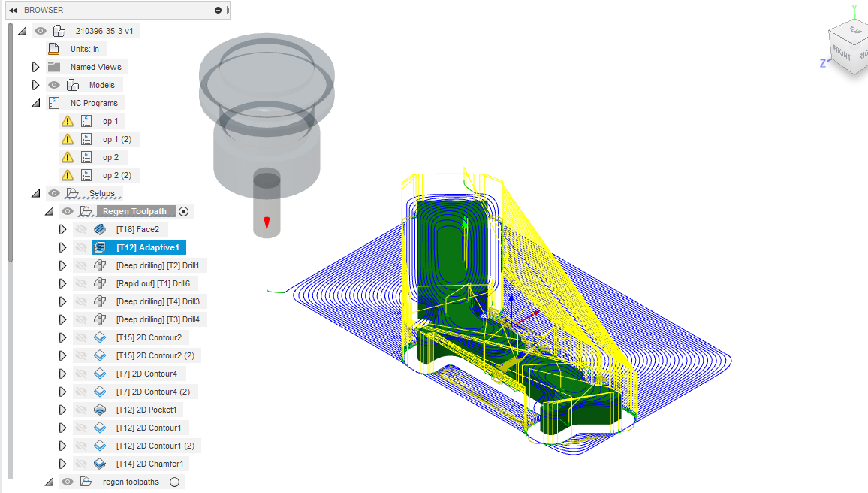Viewport: 868px width, 493px height.
Task: Click the circle button next to regen toolpaths
Action: (174, 482)
